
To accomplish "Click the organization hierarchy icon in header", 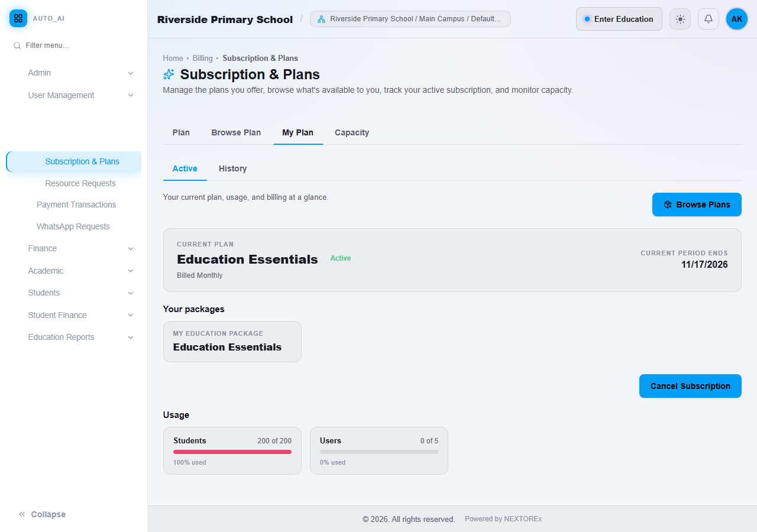I will point(322,19).
